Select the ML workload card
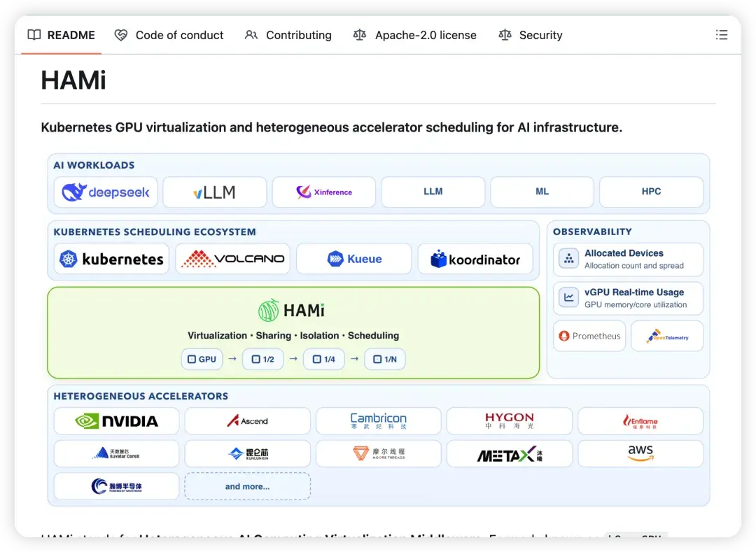756x552 pixels. 542,192
